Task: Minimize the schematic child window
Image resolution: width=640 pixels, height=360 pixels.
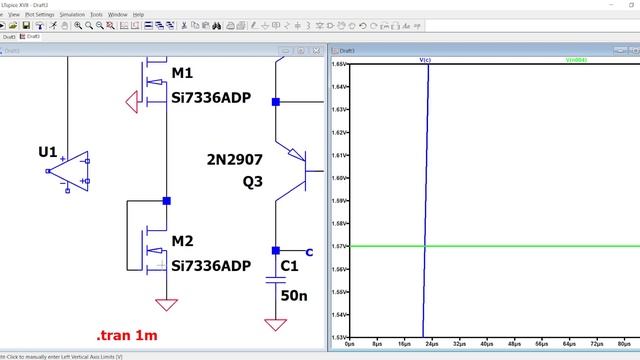Action: click(x=285, y=51)
